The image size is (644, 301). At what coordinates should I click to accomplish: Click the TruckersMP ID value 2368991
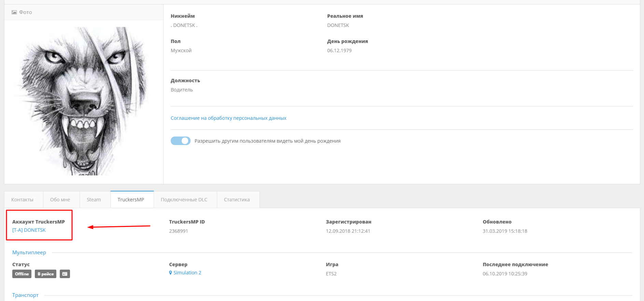point(179,231)
